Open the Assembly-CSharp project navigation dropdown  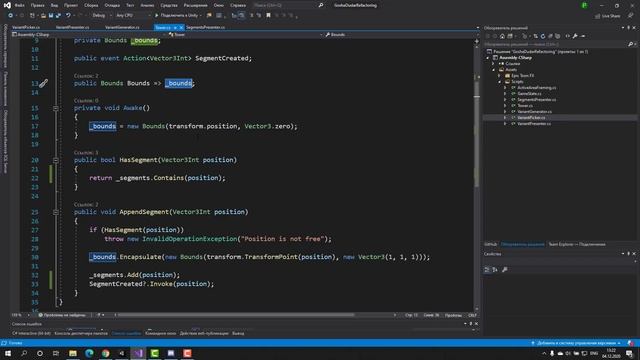pos(88,35)
